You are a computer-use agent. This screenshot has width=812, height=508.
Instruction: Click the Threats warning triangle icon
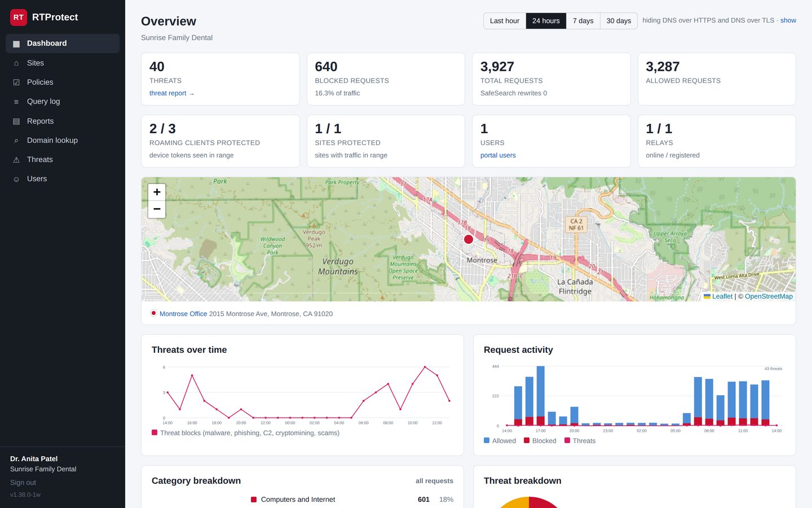tap(16, 160)
